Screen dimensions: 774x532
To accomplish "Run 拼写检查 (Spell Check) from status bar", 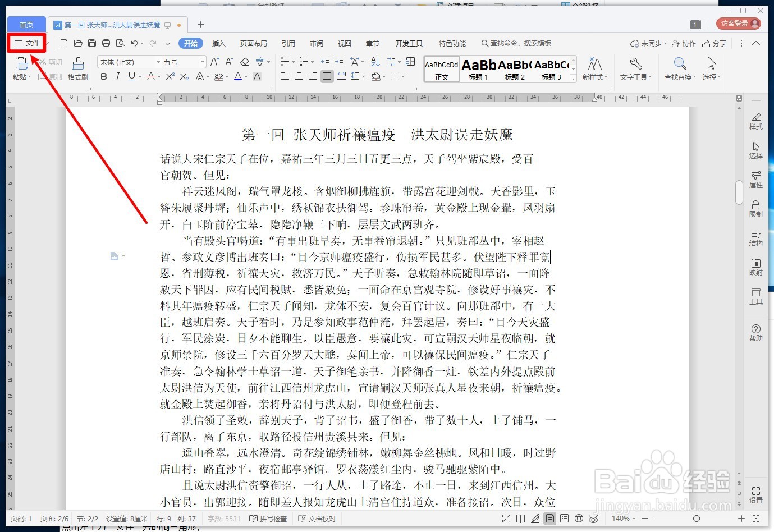I will click(268, 519).
